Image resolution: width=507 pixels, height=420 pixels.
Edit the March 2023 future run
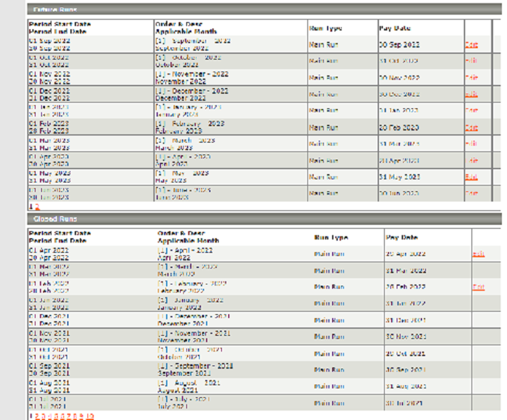[x=472, y=144]
